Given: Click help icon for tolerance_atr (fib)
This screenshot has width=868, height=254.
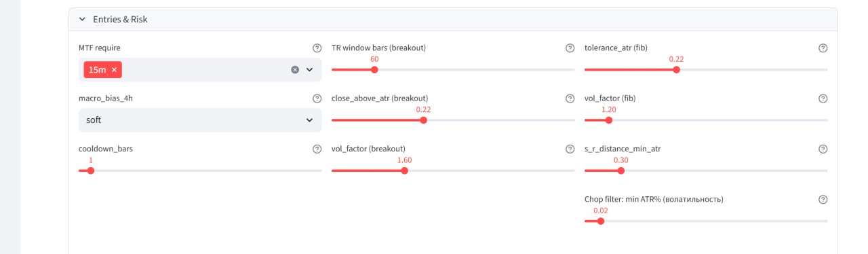Looking at the screenshot, I should pos(823,48).
